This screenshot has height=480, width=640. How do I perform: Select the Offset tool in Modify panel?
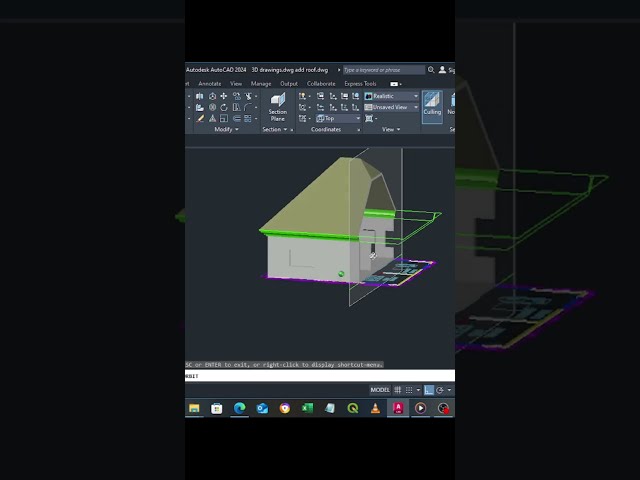237,118
